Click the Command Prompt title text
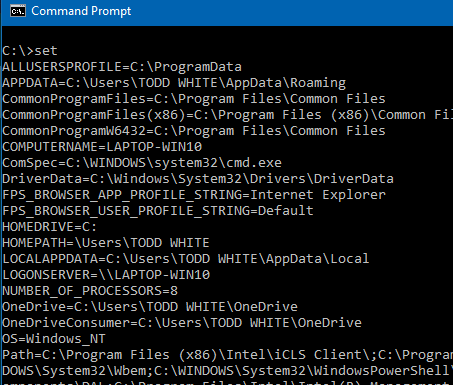The height and width of the screenshot is (385, 453). point(81,11)
